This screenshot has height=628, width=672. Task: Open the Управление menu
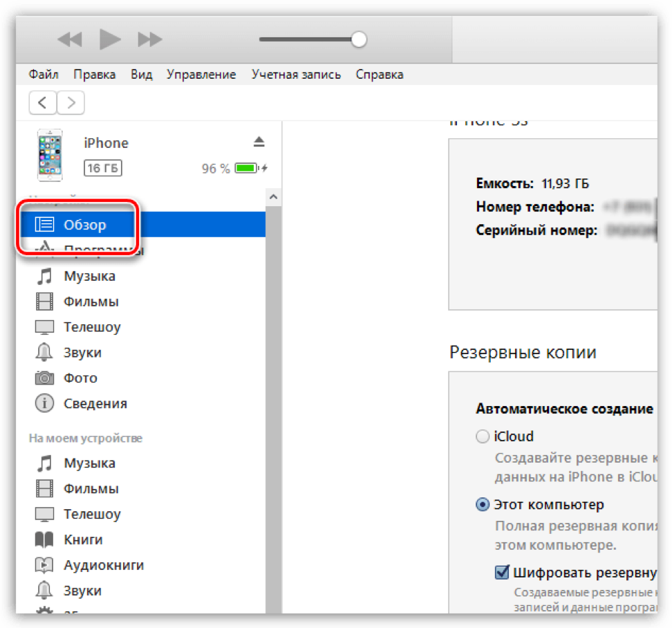[x=201, y=75]
